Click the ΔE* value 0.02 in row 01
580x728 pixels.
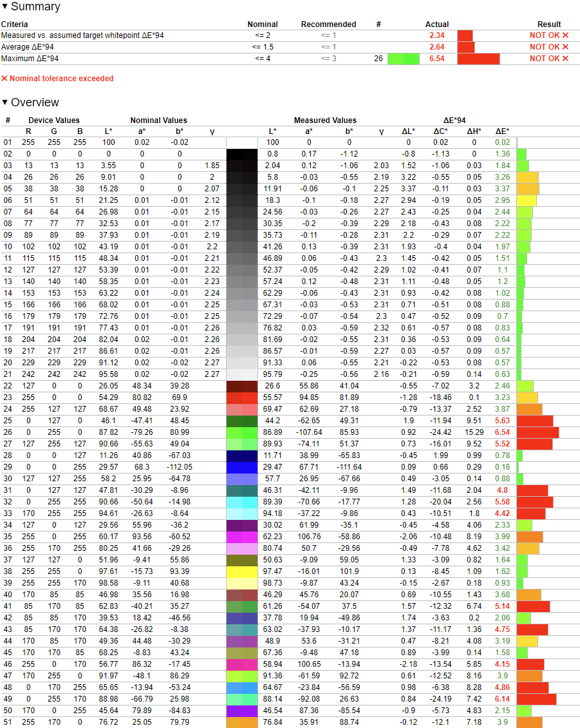click(502, 142)
